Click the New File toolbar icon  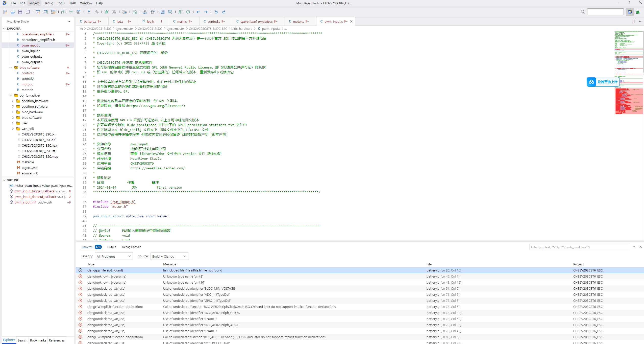click(5, 12)
